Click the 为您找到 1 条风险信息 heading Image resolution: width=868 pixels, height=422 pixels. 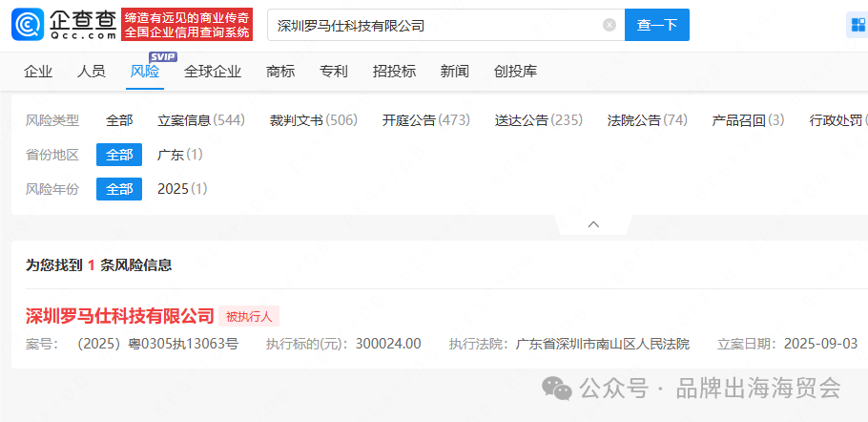click(98, 265)
